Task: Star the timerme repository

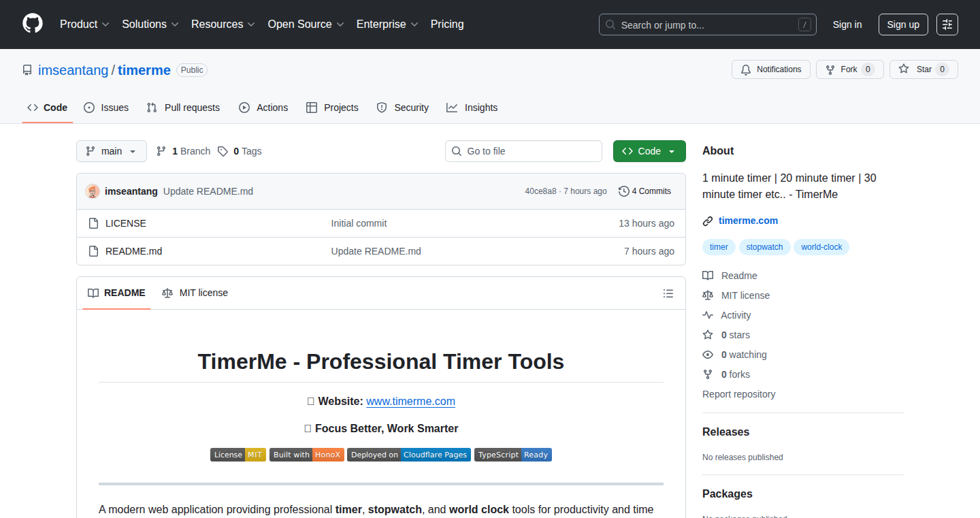Action: tap(924, 69)
